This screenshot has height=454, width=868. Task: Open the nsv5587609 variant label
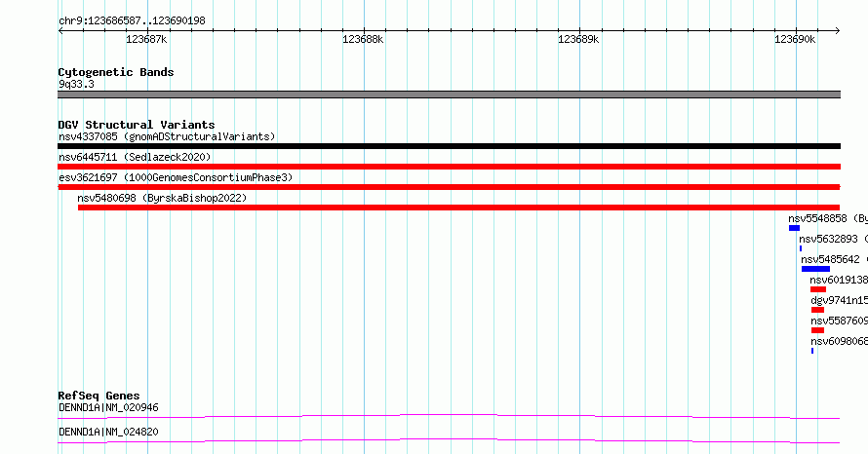click(839, 321)
